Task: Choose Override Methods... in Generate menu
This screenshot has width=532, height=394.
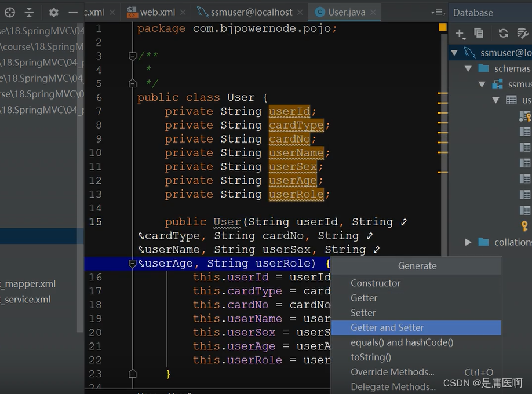Action: coord(416,373)
